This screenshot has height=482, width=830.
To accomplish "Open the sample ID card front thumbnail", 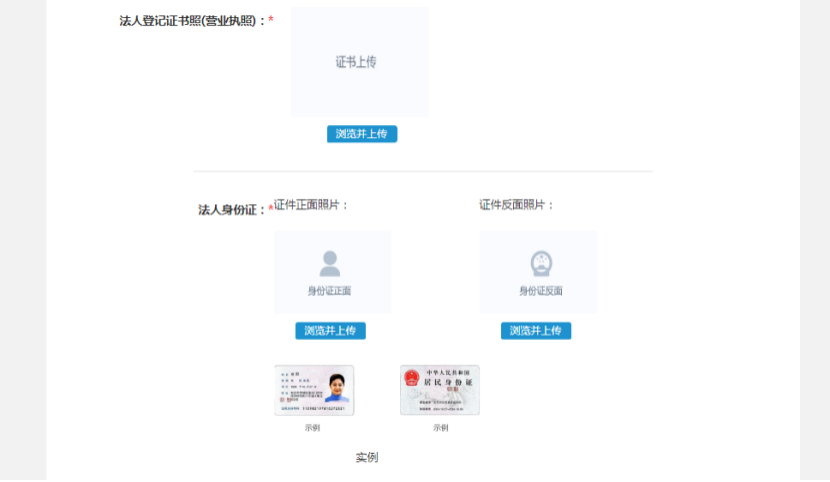I will pos(314,390).
